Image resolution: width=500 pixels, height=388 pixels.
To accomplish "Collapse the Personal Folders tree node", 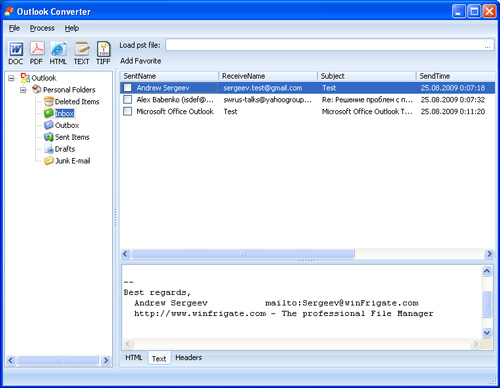I will click(x=23, y=90).
